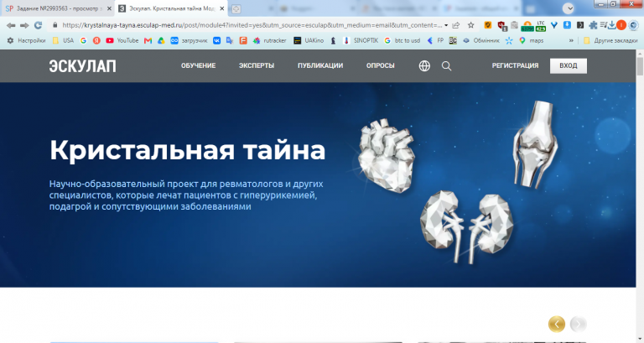This screenshot has width=644, height=343.
Task: Reload the page using the refresh icon
Action: 39,25
